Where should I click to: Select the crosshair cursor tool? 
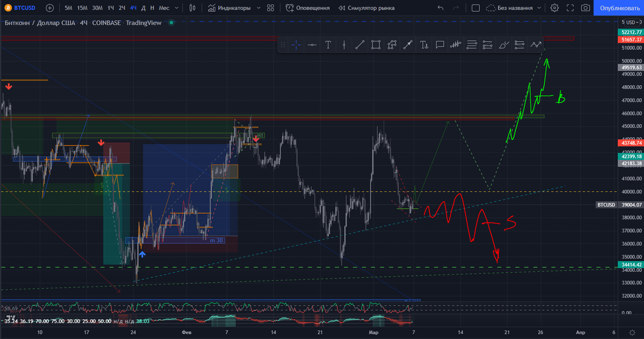tap(296, 45)
